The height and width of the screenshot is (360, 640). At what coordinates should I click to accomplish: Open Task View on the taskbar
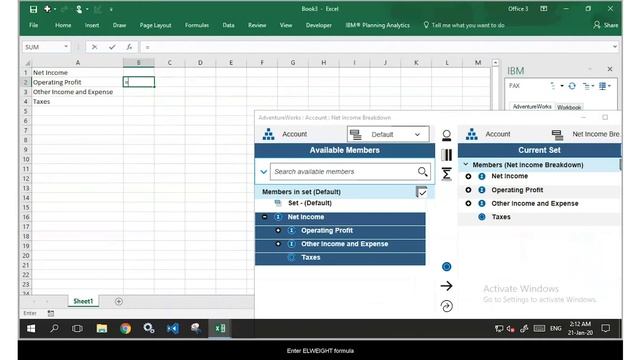pos(77,328)
